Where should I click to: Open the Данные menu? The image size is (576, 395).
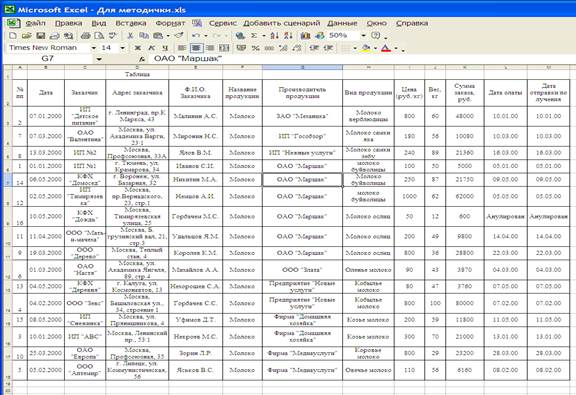point(342,23)
